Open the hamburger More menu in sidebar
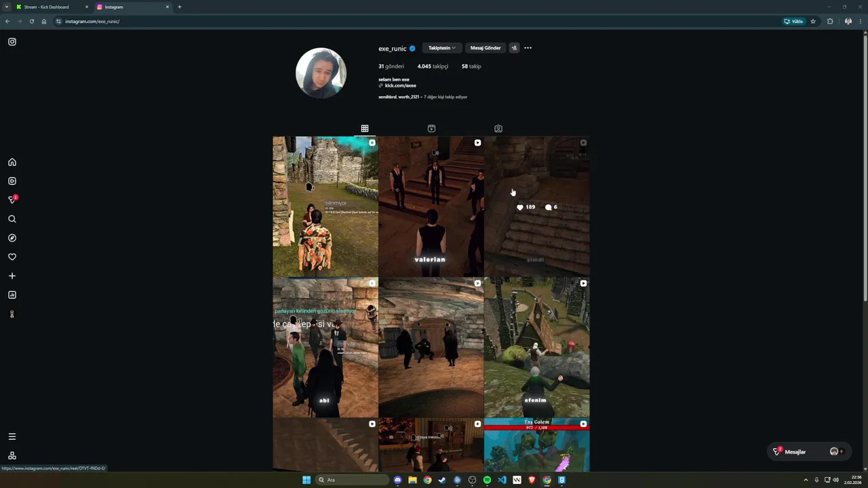This screenshot has height=488, width=868. pyautogui.click(x=12, y=436)
